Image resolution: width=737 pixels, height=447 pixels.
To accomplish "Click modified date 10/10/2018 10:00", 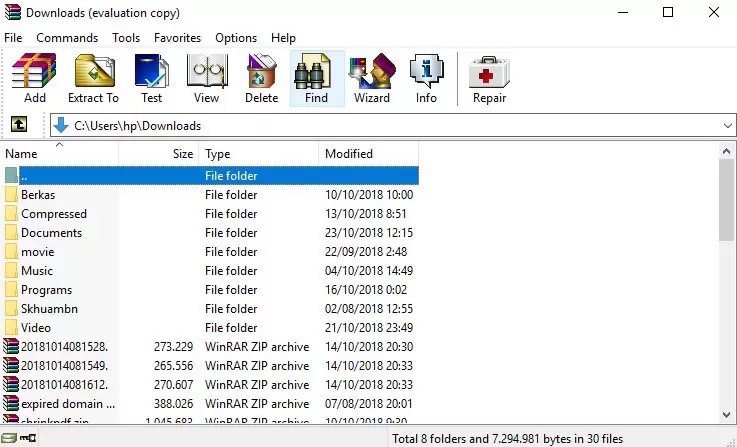I will pos(369,195).
